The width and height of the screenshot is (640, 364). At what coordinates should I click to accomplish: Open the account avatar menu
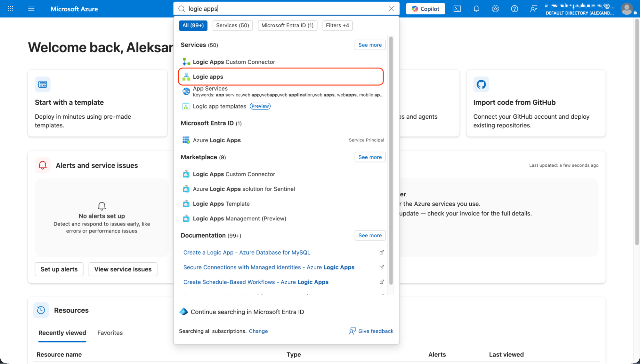[627, 9]
